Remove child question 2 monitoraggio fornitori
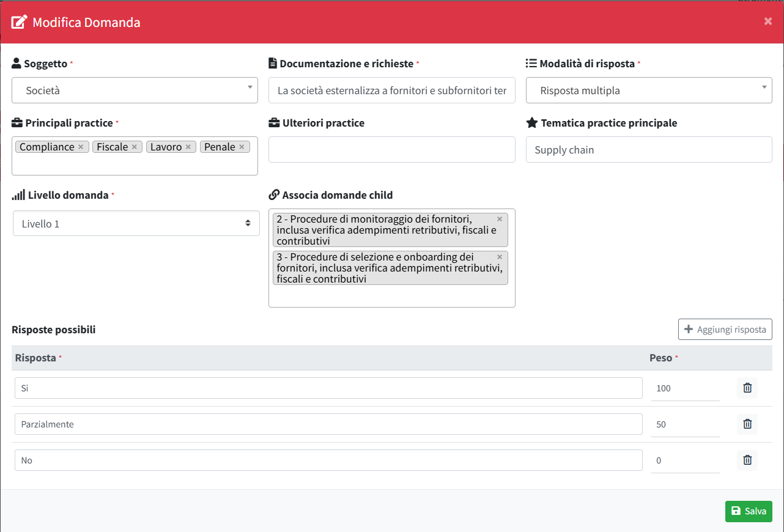784x532 pixels. point(500,219)
